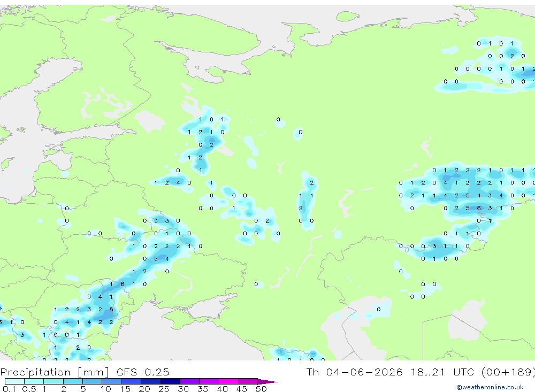The height and width of the screenshot is (392, 535).
Task: Select the 30–35 mm violet legend swatch
Action: (190, 381)
